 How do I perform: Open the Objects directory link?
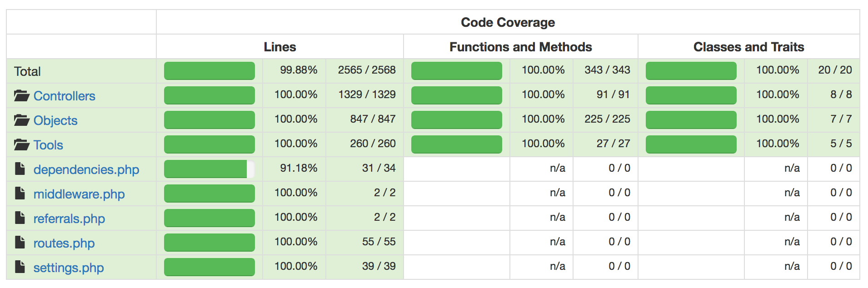coord(55,120)
